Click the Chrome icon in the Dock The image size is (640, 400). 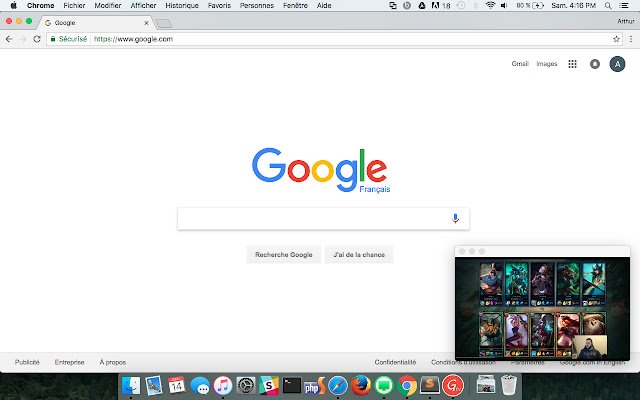[x=407, y=385]
